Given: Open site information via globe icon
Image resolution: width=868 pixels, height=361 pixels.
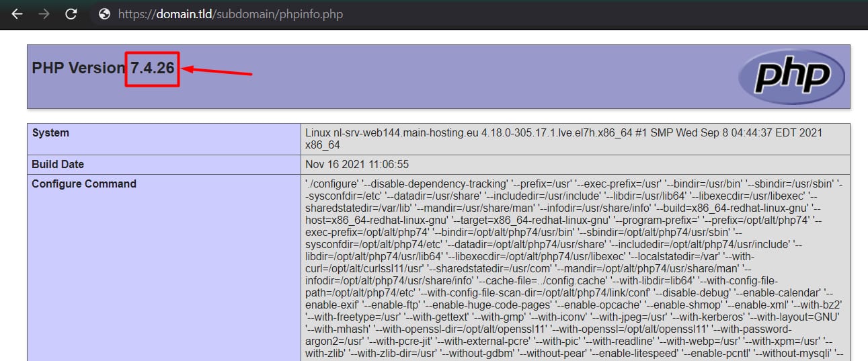Looking at the screenshot, I should click(x=104, y=14).
